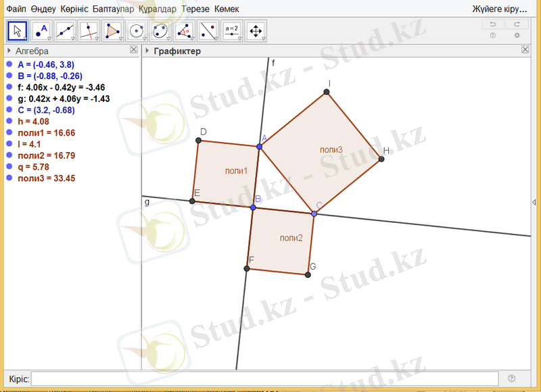Hide the поли1 object via its bullet
This screenshot has height=392, width=541.
pos(9,133)
